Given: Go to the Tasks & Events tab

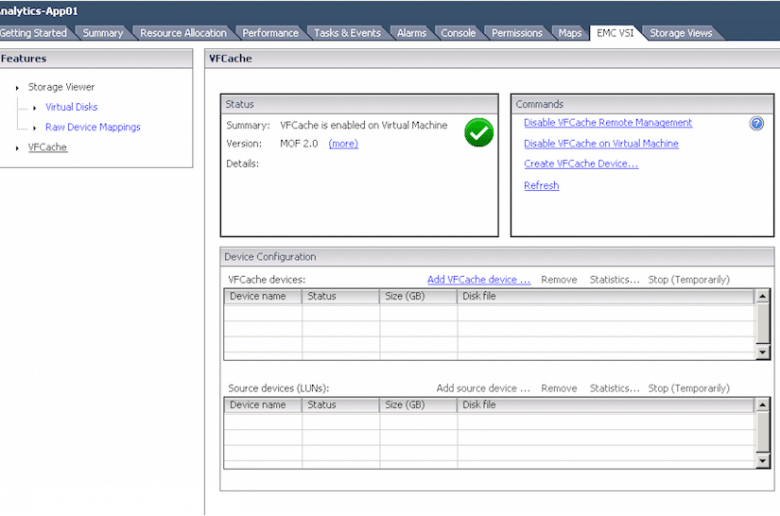Looking at the screenshot, I should [347, 33].
